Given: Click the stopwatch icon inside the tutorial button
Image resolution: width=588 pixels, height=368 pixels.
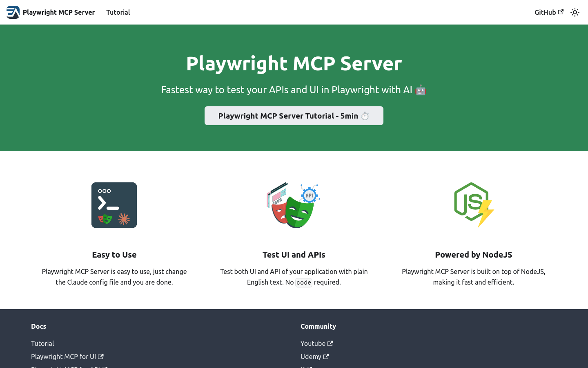Looking at the screenshot, I should (x=365, y=116).
